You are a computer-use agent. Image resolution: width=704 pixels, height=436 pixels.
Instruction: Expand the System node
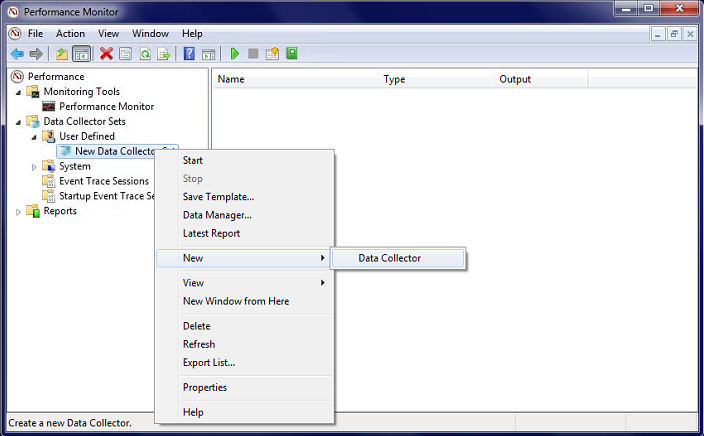[x=34, y=167]
